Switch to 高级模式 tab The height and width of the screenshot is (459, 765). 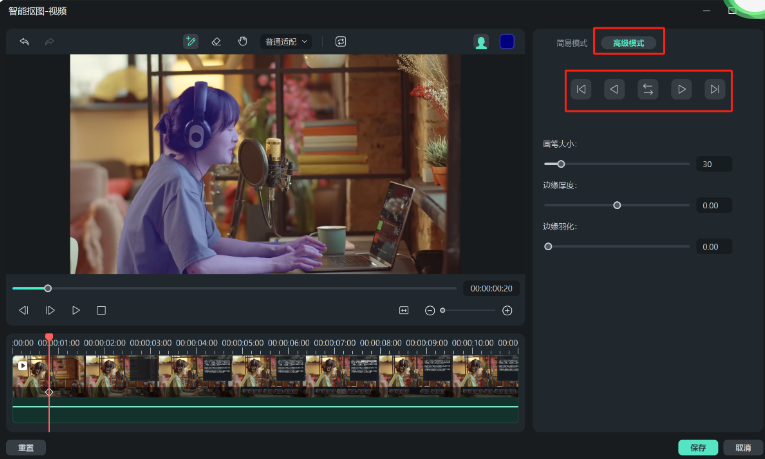628,43
